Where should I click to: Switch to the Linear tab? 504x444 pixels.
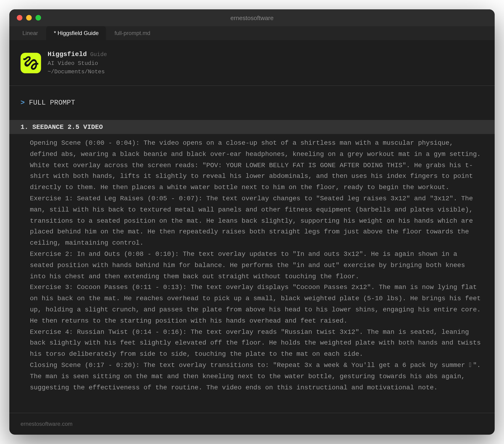click(30, 33)
